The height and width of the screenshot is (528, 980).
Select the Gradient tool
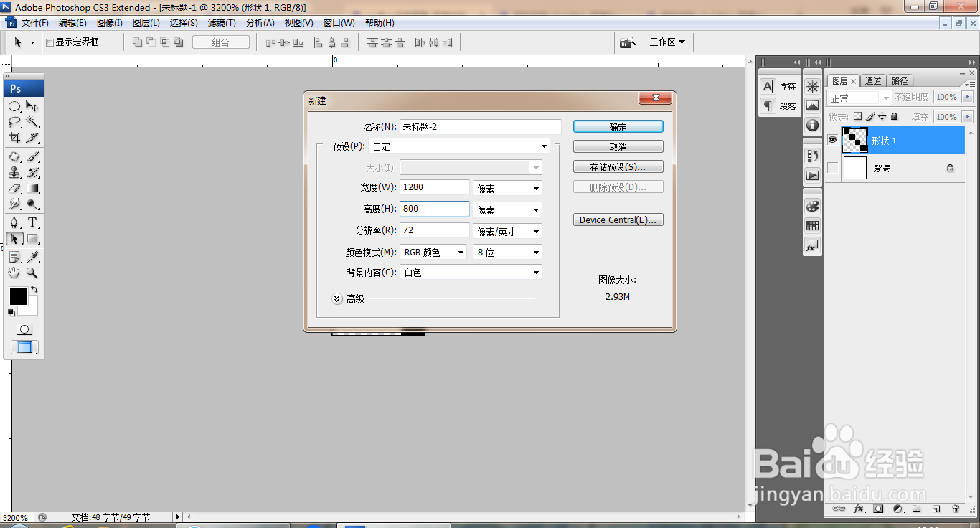pos(32,188)
